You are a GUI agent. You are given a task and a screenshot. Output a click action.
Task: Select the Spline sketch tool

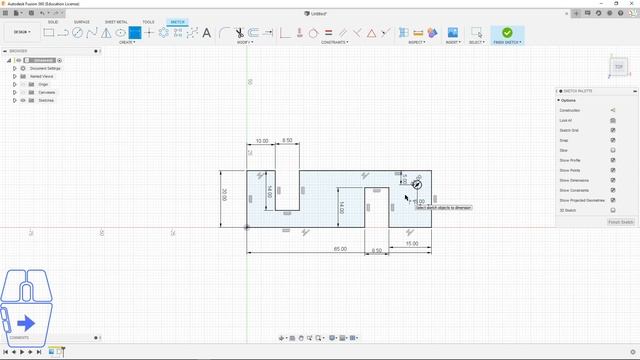click(x=92, y=33)
